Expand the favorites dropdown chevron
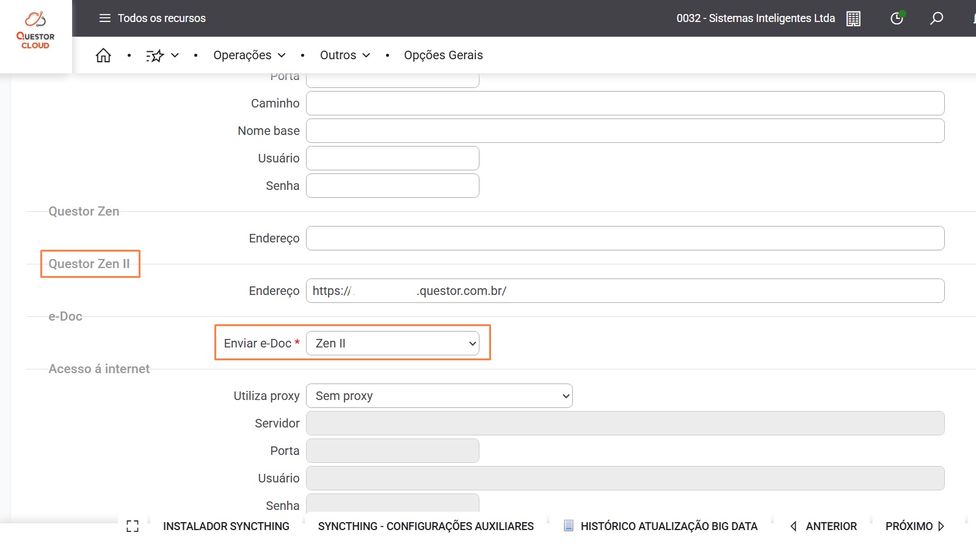The image size is (976, 560). click(x=175, y=56)
